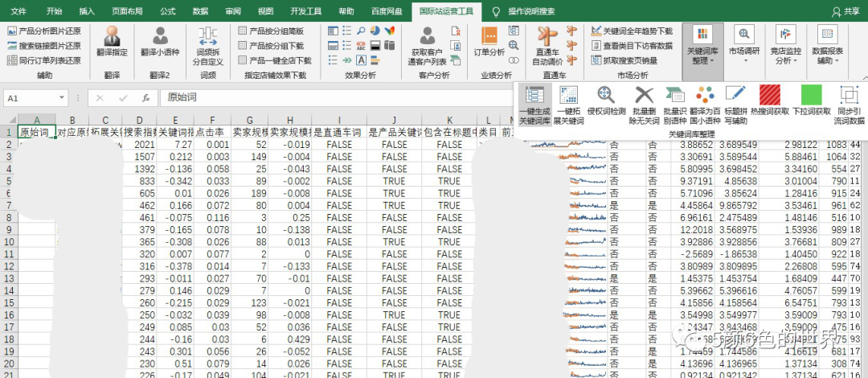The image size is (868, 378).
Task: Switch to the 审阅 tab
Action: click(233, 10)
